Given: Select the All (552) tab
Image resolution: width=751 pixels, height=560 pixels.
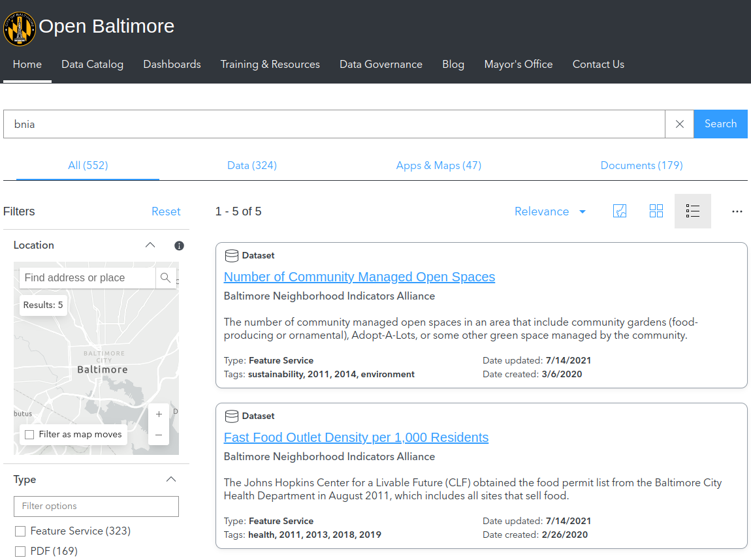Looking at the screenshot, I should click(x=88, y=166).
